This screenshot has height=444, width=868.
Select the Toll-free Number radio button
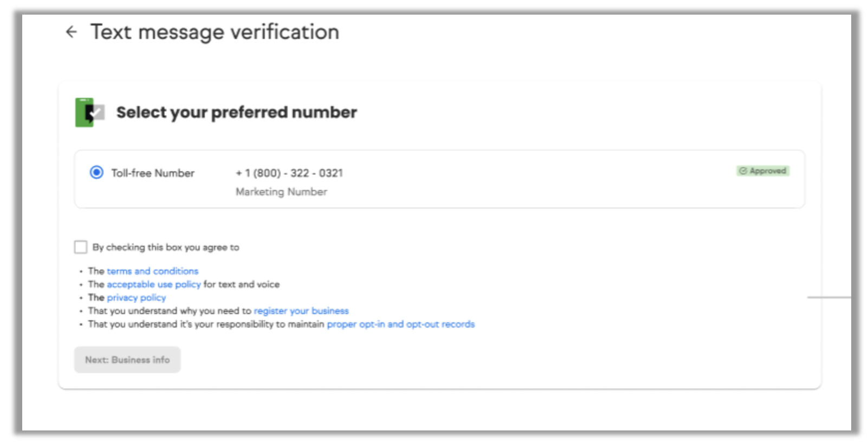[96, 172]
